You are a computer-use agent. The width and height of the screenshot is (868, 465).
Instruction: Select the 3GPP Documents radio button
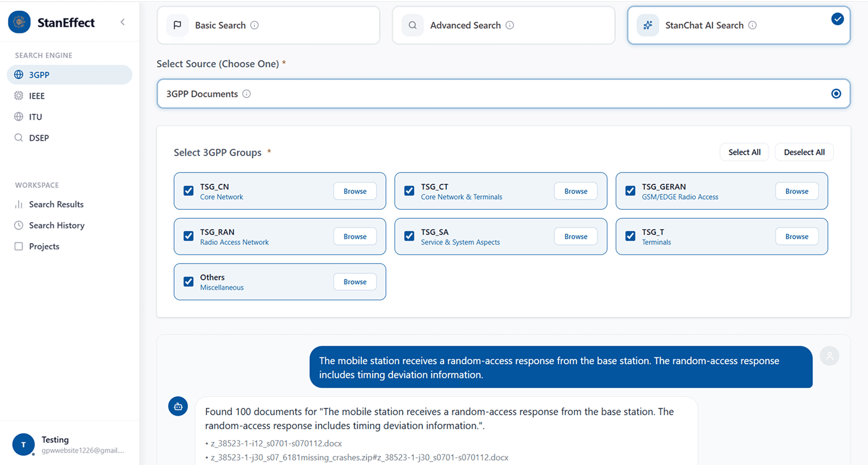pyautogui.click(x=836, y=94)
